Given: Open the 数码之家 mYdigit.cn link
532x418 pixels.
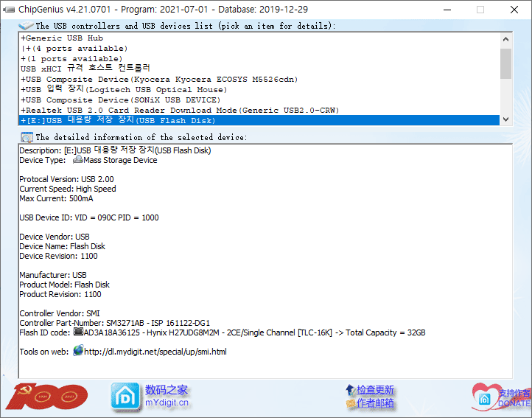Looking at the screenshot, I should (x=167, y=396).
